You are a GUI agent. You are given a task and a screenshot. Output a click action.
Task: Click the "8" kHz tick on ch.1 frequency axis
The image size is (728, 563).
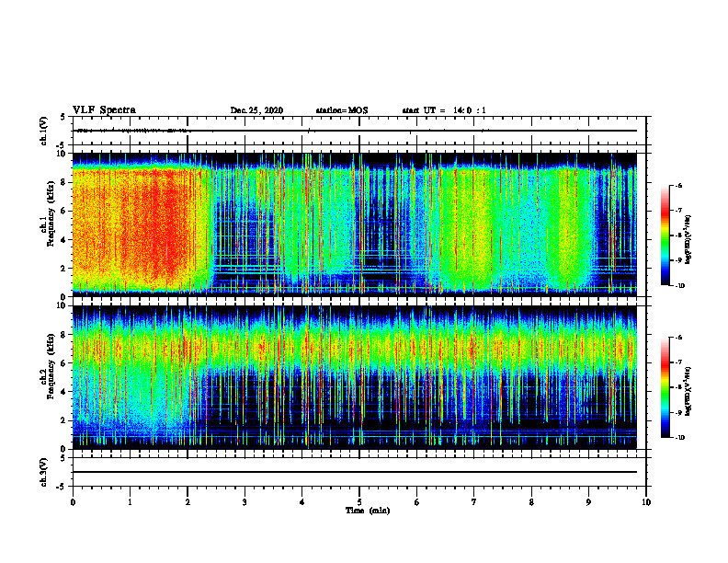pos(64,182)
